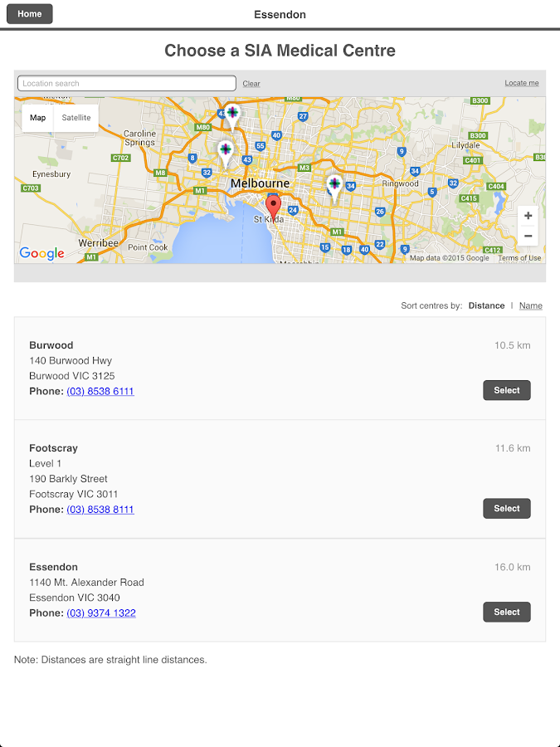The height and width of the screenshot is (747, 560).
Task: Click the Melbourne label on the map
Action: pyautogui.click(x=260, y=183)
